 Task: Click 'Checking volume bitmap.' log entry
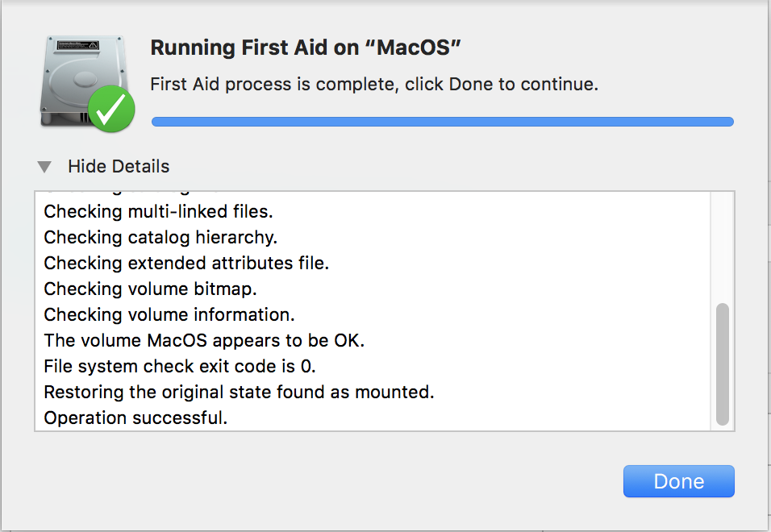(150, 289)
